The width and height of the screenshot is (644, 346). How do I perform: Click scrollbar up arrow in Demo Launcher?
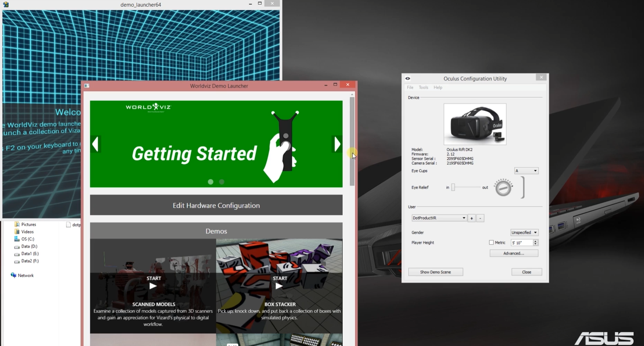tap(352, 94)
